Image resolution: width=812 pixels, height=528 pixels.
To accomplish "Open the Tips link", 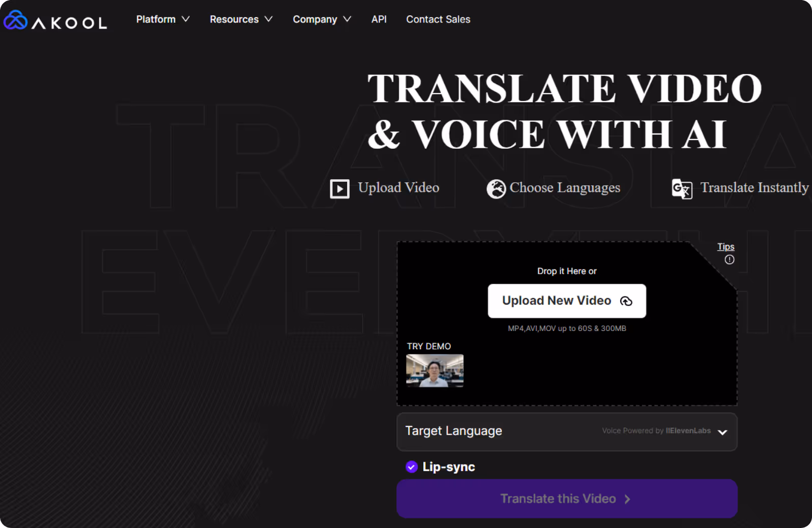I will [726, 247].
